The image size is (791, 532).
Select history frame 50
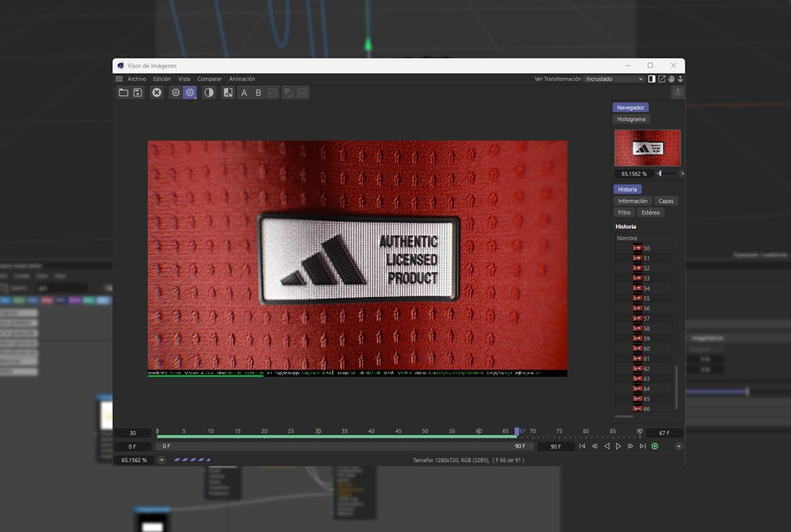[x=643, y=248]
